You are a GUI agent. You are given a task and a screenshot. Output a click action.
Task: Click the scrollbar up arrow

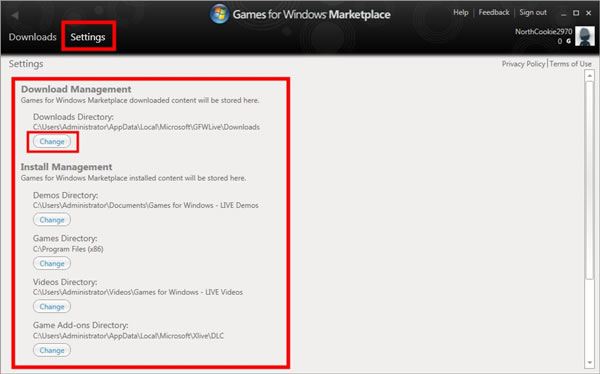pos(589,76)
